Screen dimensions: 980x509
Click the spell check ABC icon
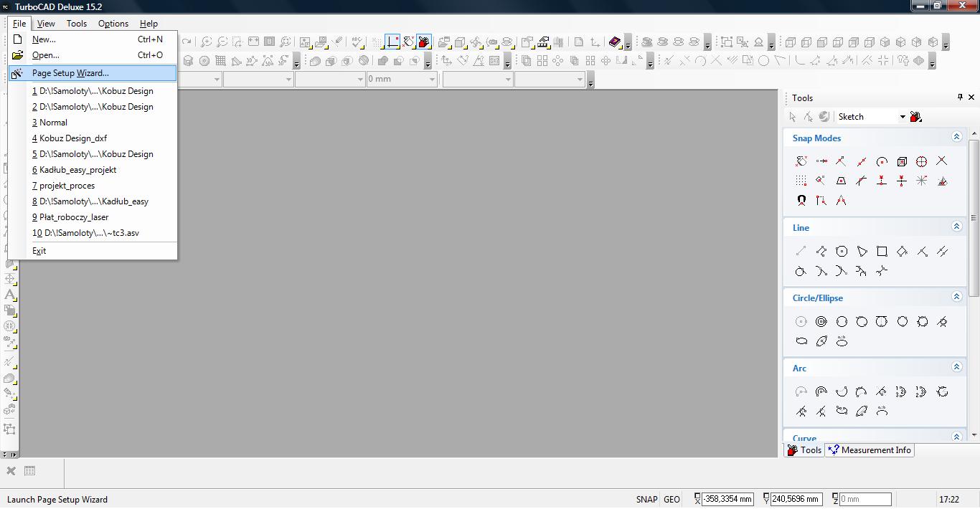357,42
